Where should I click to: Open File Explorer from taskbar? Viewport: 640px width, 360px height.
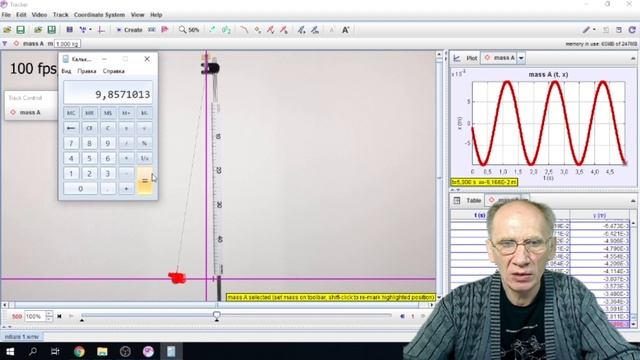[102, 351]
